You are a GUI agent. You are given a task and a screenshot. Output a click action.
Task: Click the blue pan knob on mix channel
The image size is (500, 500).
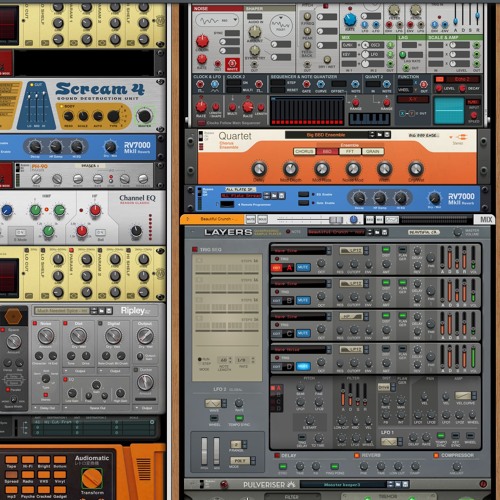[x=353, y=219]
